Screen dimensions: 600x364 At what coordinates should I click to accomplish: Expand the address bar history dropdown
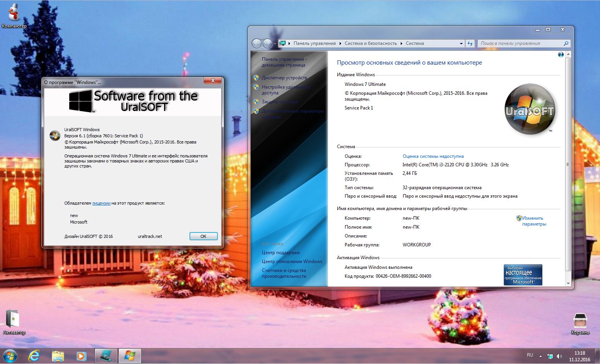tap(461, 43)
